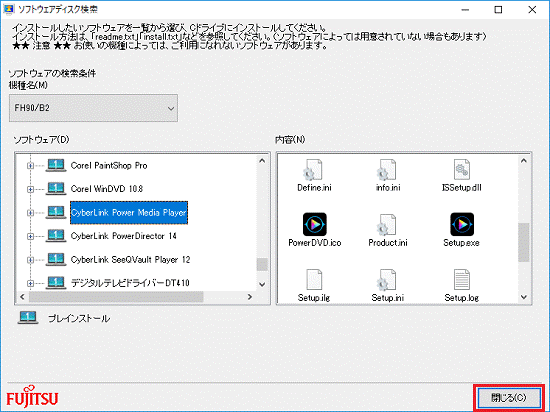Select the Setup.exe application icon
This screenshot has height=412, width=550.
point(462,224)
